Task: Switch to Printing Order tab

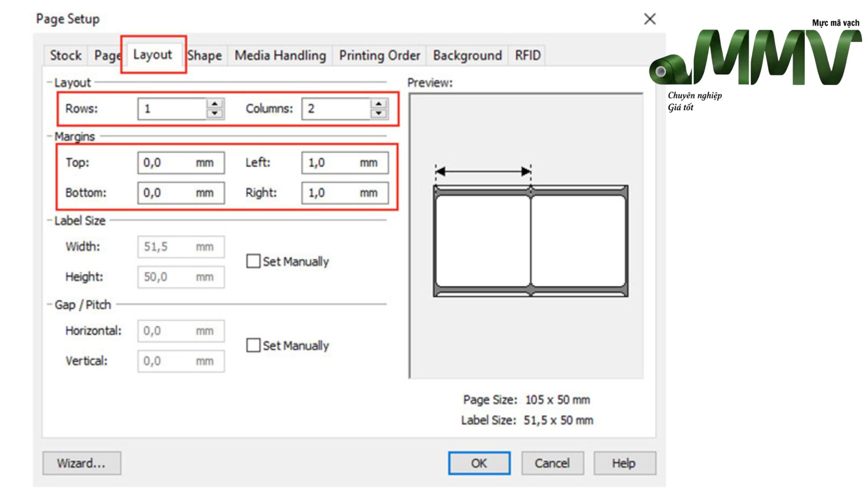Action: tap(380, 56)
